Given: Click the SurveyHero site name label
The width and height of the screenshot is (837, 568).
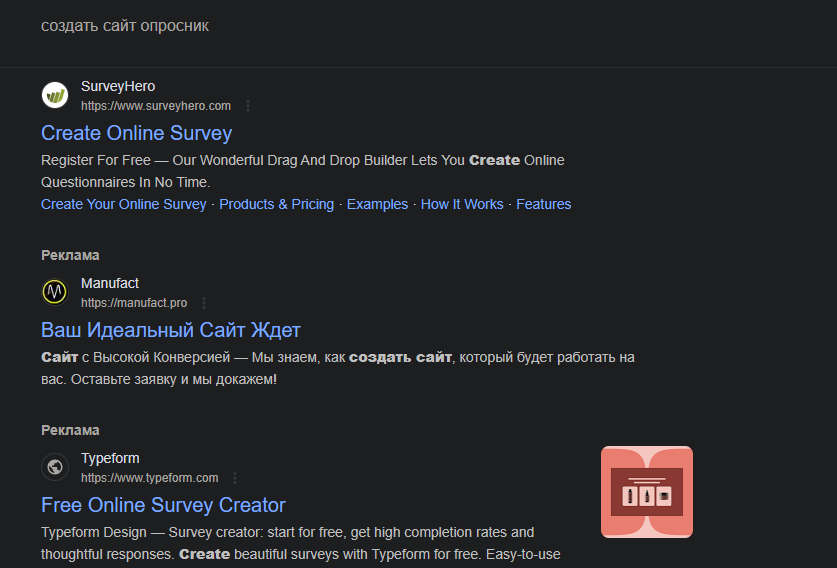Looking at the screenshot, I should [x=118, y=87].
